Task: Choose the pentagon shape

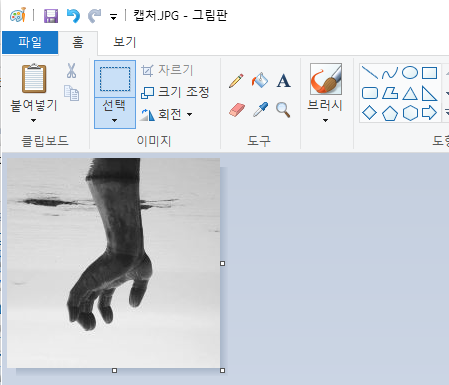Action: pyautogui.click(x=390, y=113)
